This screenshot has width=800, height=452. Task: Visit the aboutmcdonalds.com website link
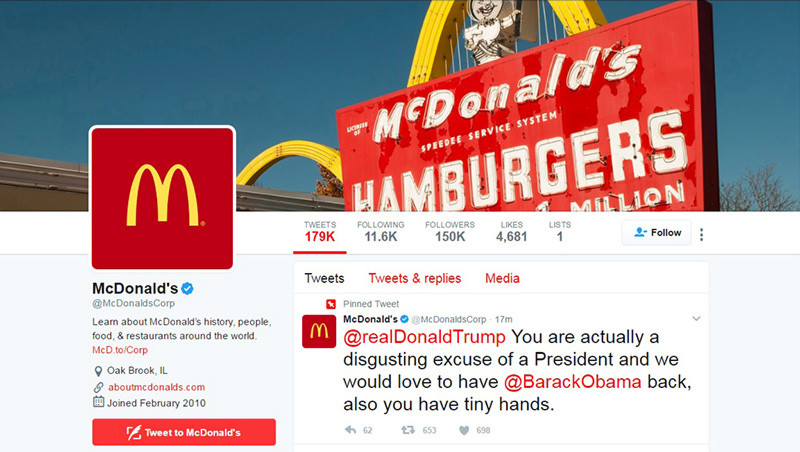[156, 387]
